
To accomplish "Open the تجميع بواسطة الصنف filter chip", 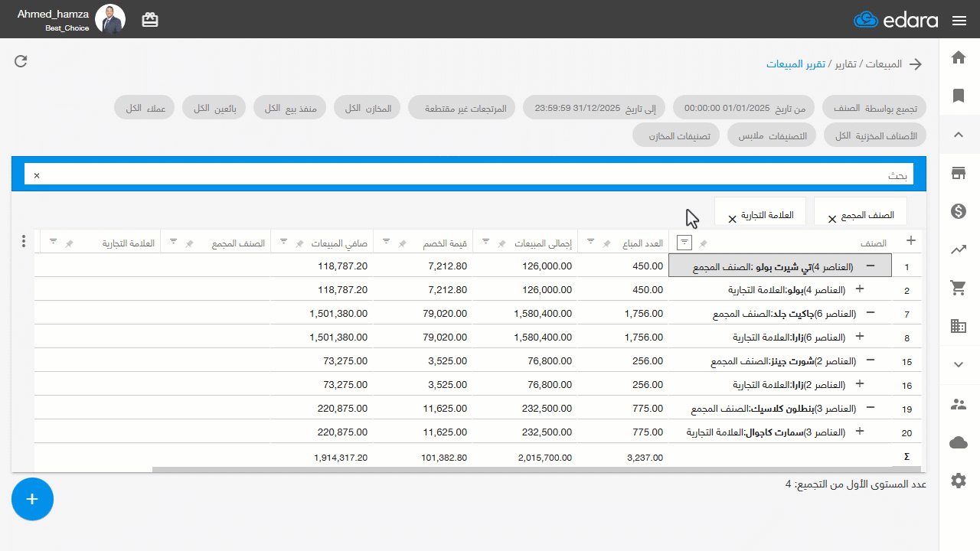I will coord(874,108).
